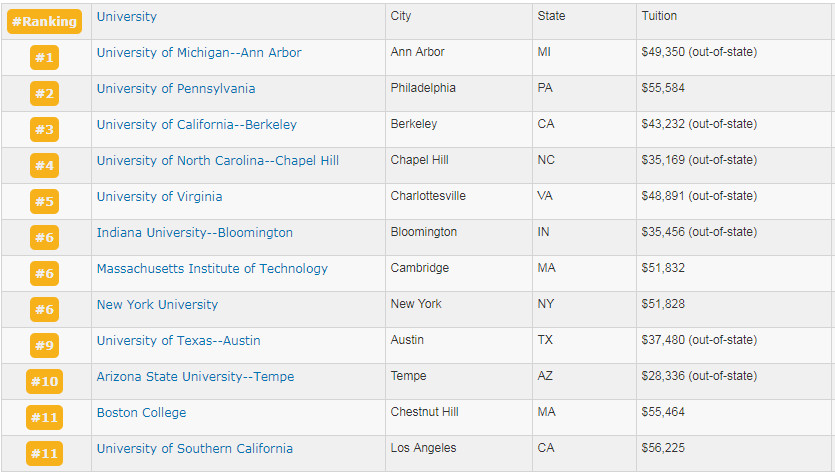Select Arizona State University--Tempe link
Viewport: 835px width, 475px height.
195,377
